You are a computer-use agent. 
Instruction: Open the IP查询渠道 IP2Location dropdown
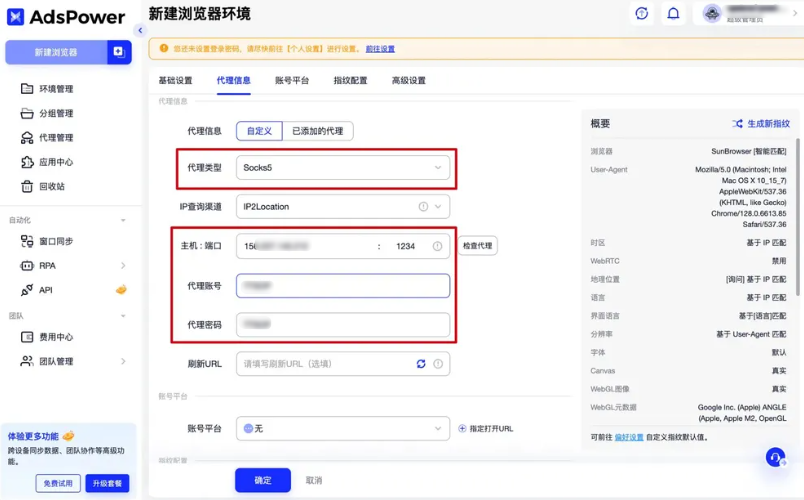click(x=343, y=207)
